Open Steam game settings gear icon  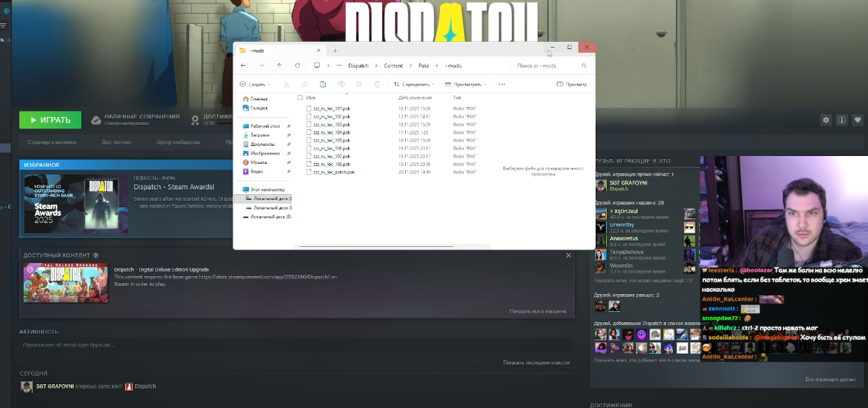click(826, 120)
